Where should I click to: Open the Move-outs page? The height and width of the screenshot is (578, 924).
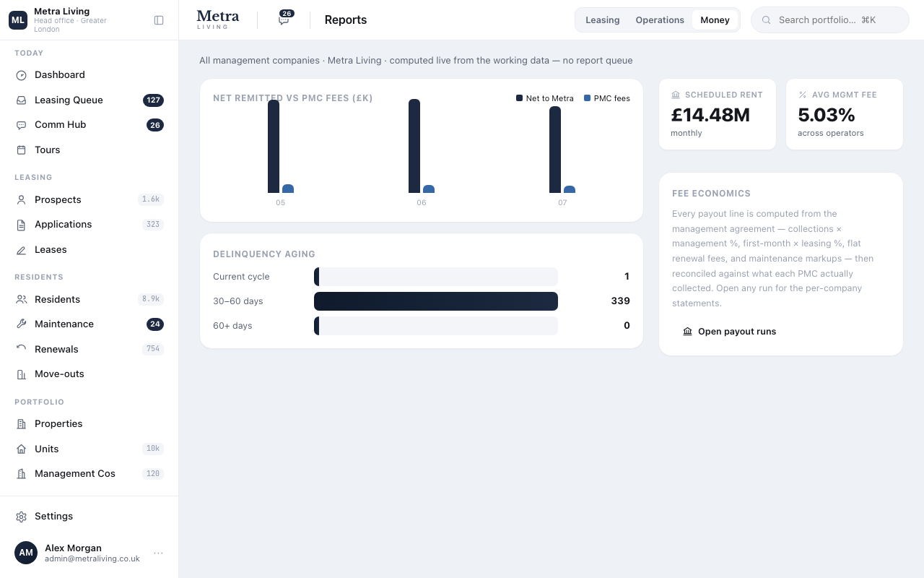[90, 374]
